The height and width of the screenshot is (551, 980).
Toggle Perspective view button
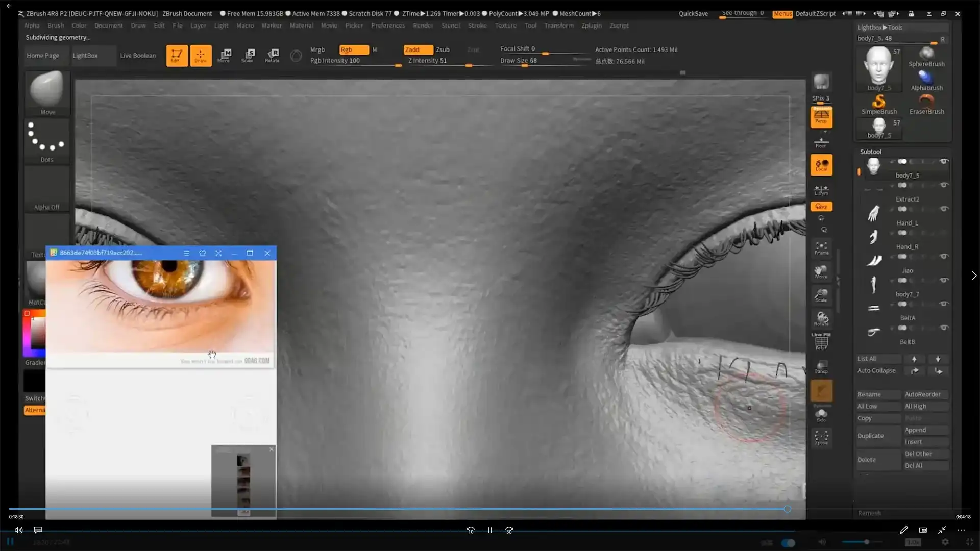(x=821, y=117)
